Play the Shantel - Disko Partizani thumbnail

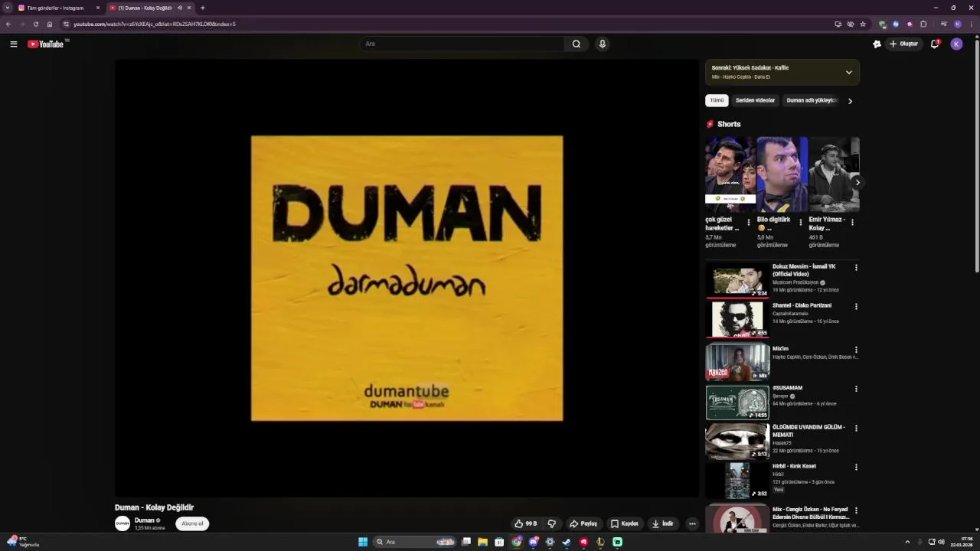[737, 319]
